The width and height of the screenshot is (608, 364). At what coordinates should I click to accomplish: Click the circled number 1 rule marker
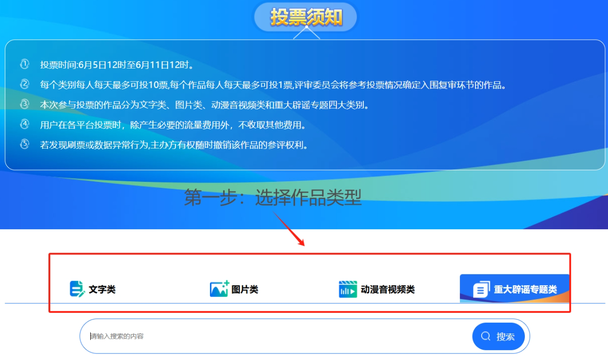coord(25,64)
